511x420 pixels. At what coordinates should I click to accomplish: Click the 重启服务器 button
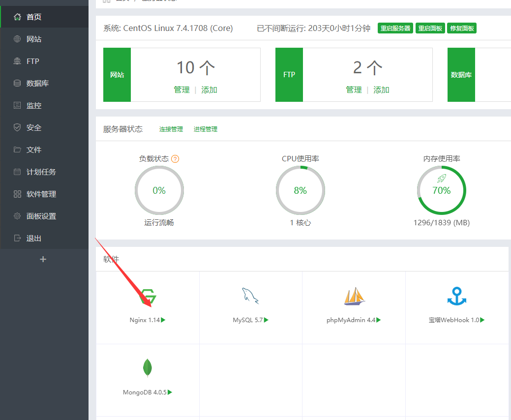(395, 29)
